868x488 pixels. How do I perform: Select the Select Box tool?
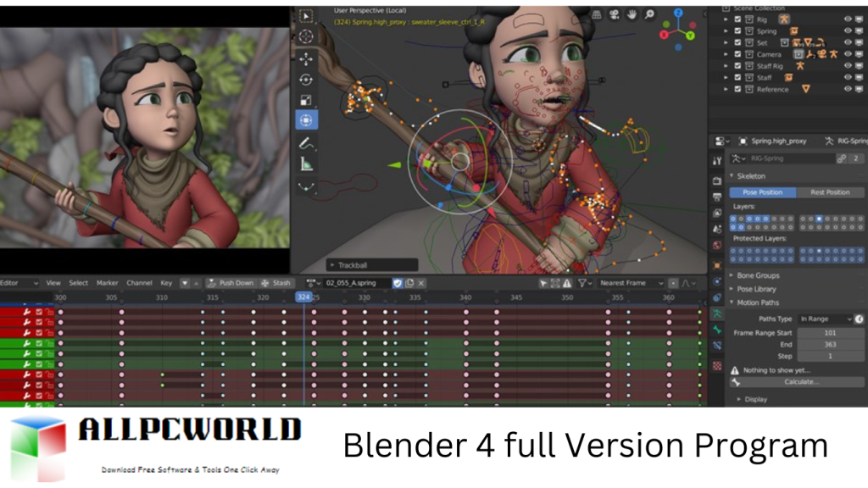click(305, 16)
